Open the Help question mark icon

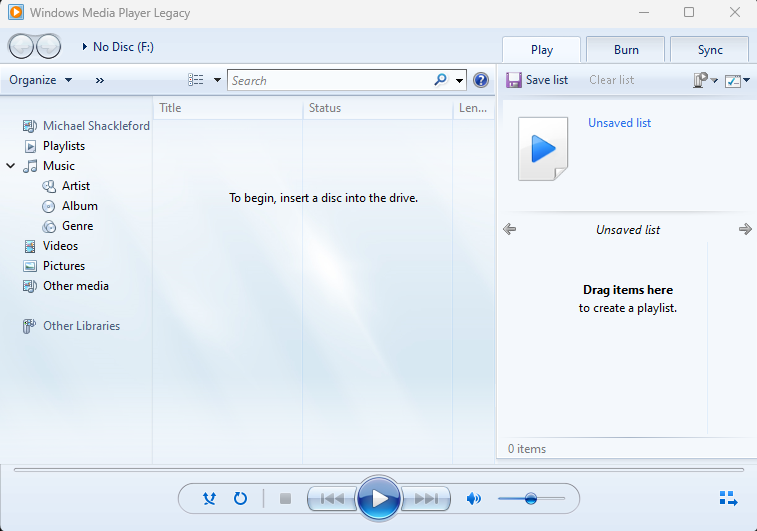tap(481, 80)
